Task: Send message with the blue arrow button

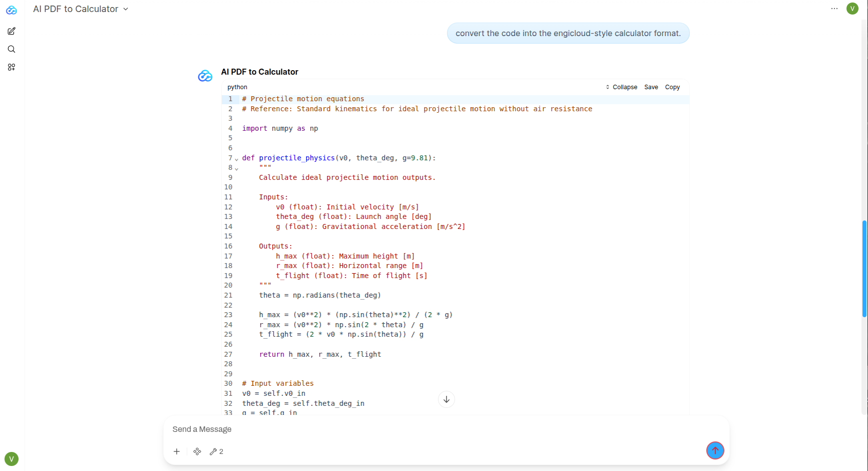Action: tap(715, 450)
